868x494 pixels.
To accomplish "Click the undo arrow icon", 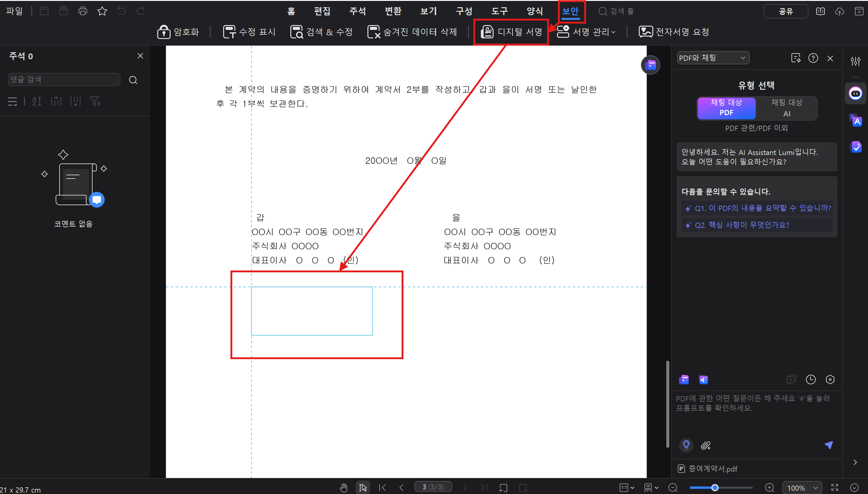I will click(122, 11).
